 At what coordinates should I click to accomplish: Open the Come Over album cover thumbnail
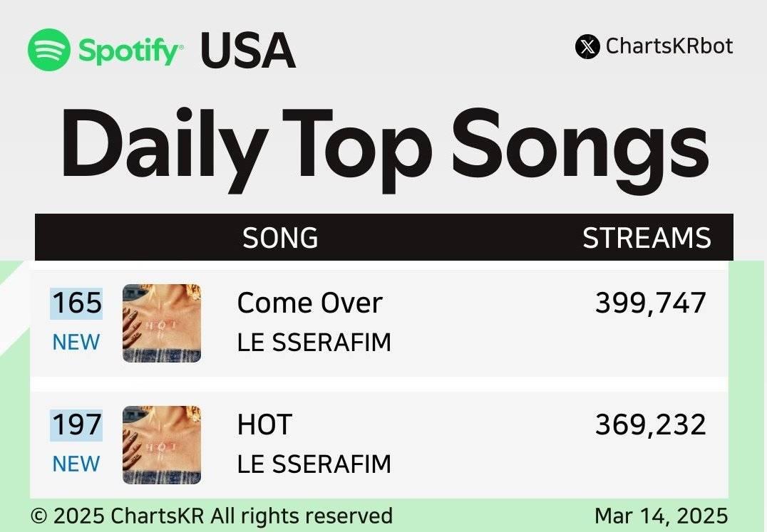click(162, 323)
